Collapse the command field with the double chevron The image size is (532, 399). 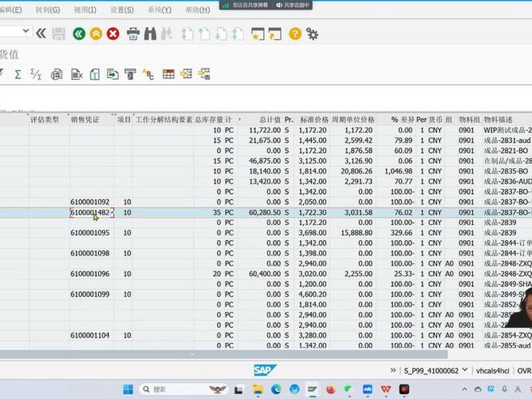click(x=41, y=34)
